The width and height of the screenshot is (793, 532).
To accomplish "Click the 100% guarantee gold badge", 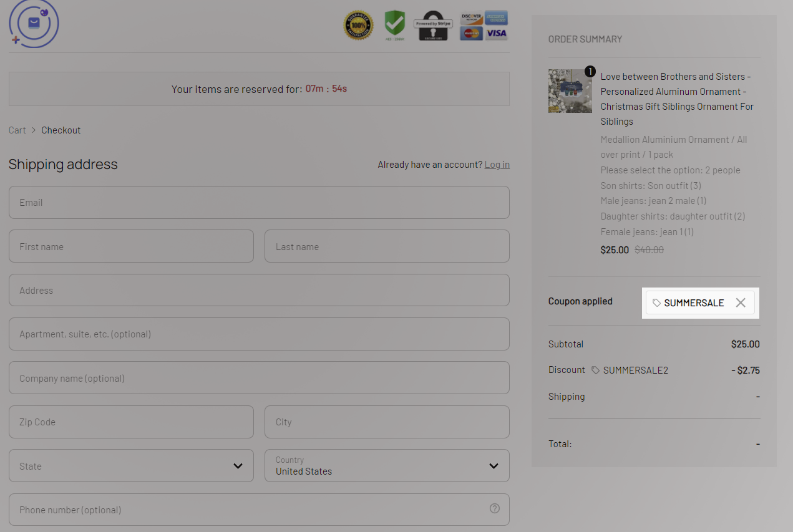I will (x=358, y=26).
